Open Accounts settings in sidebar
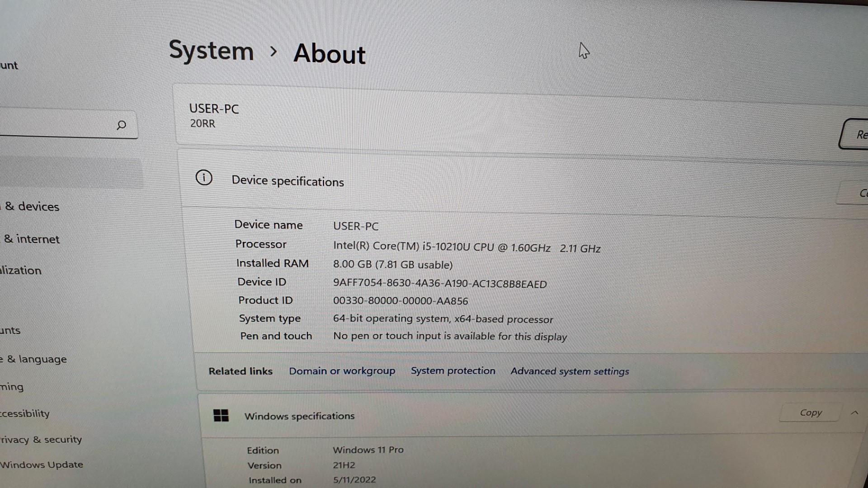868x488 pixels. click(x=10, y=330)
